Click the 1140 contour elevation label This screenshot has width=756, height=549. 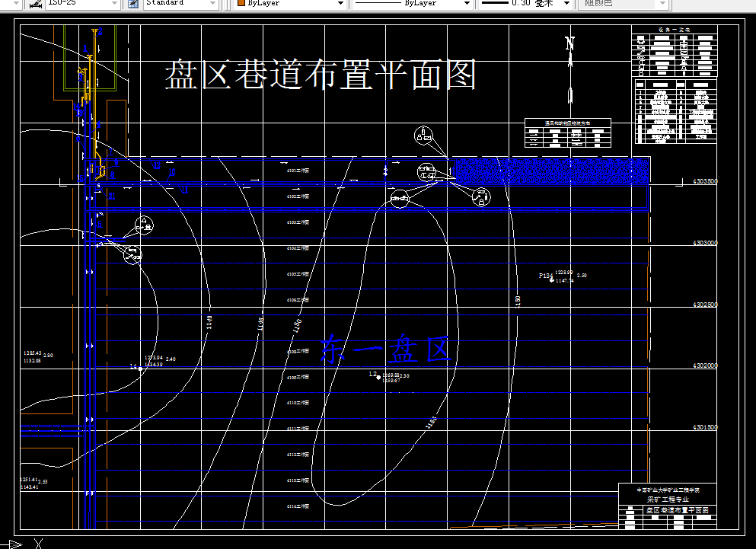(209, 322)
